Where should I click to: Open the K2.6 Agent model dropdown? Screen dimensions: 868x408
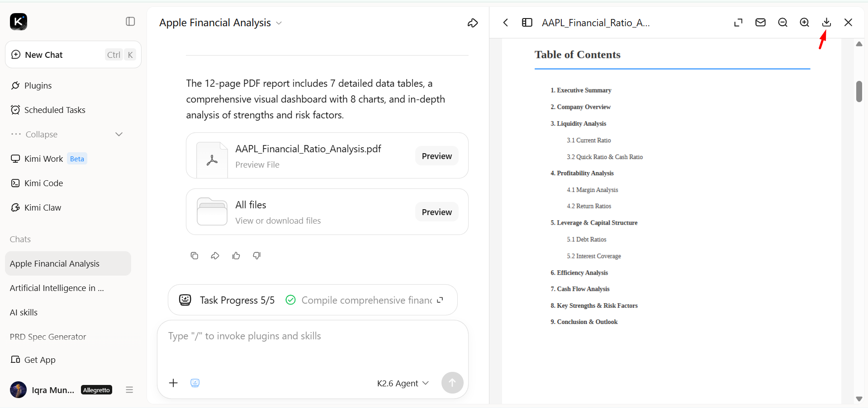[403, 383]
